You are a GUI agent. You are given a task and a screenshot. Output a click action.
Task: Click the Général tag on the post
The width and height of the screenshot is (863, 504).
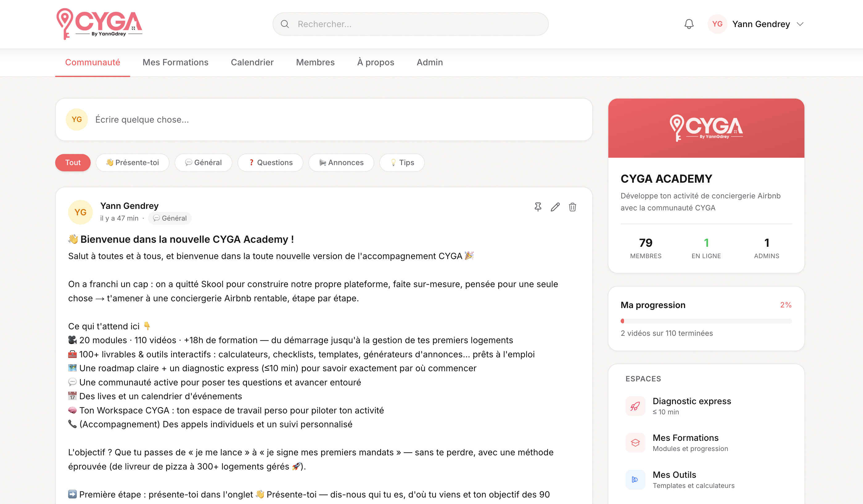170,218
